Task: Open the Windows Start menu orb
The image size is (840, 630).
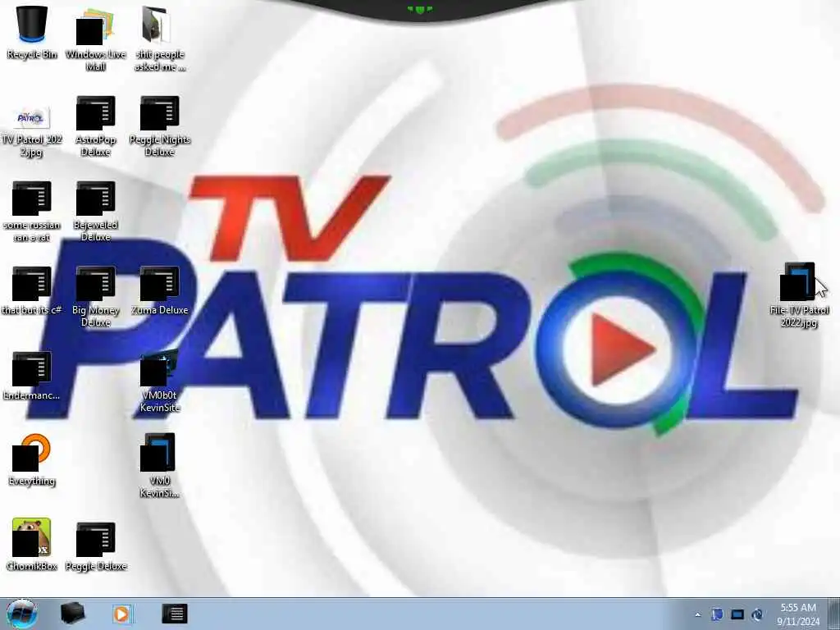Action: pos(22,614)
